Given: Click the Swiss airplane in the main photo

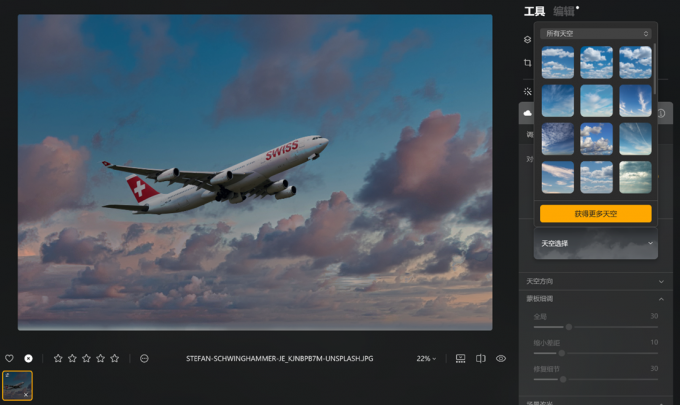Looking at the screenshot, I should [x=215, y=176].
